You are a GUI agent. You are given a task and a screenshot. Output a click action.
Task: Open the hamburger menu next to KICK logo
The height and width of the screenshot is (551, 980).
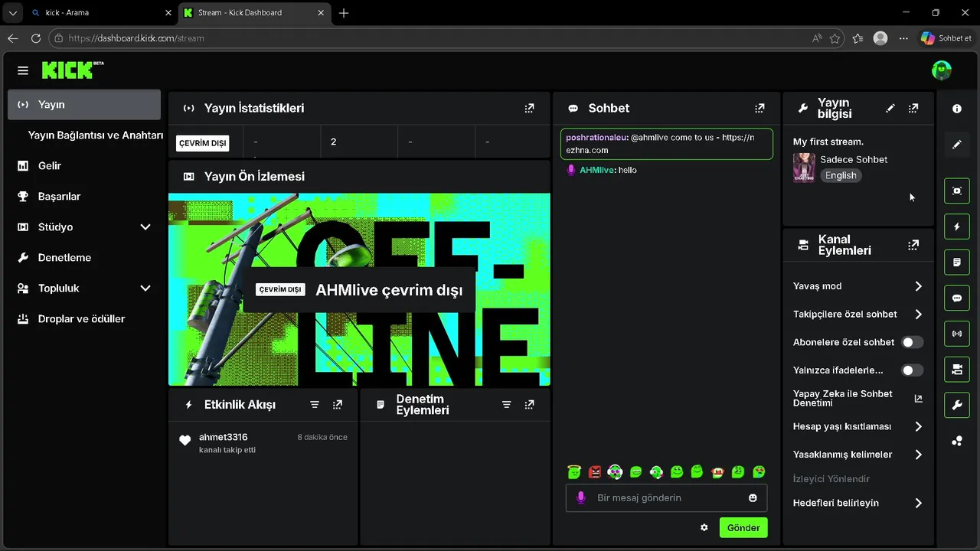click(x=23, y=70)
